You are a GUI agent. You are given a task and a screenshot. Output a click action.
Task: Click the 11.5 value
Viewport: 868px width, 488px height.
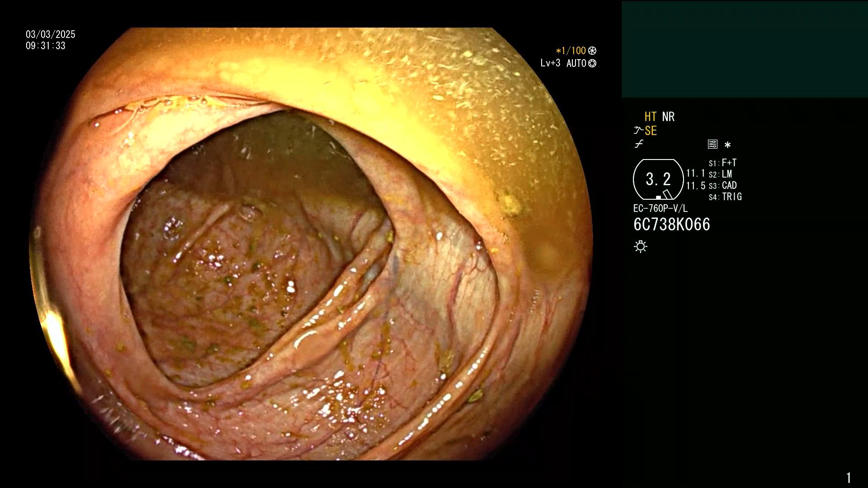[696, 186]
